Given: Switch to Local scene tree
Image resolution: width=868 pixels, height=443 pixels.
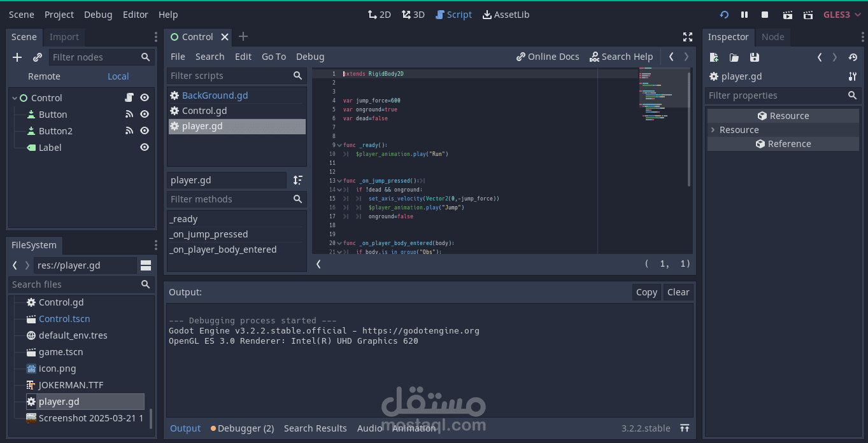Looking at the screenshot, I should click(118, 76).
